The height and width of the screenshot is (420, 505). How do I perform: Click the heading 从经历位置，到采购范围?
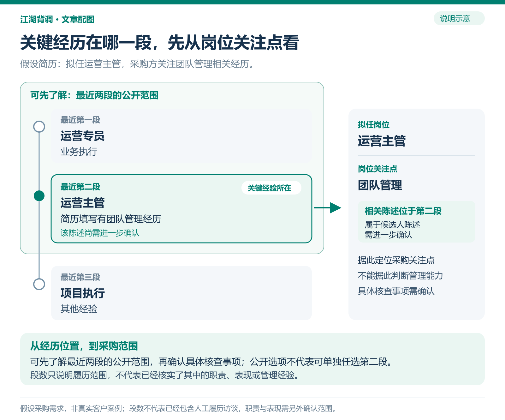coord(84,346)
